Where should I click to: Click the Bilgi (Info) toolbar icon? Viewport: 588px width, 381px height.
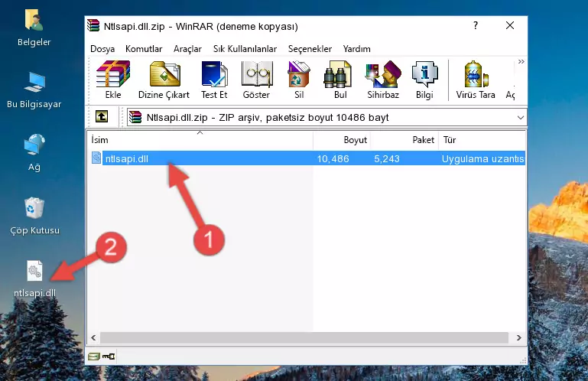424,80
